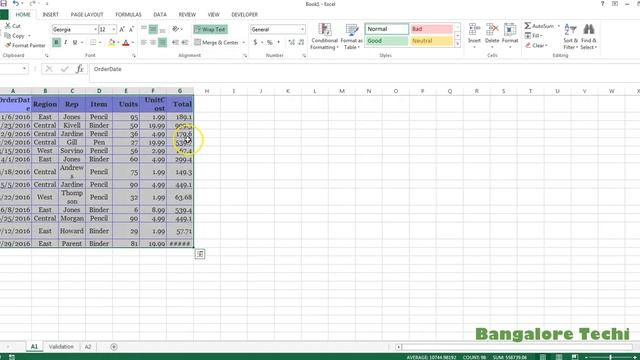
Task: Click the red font color A
Action: click(126, 42)
